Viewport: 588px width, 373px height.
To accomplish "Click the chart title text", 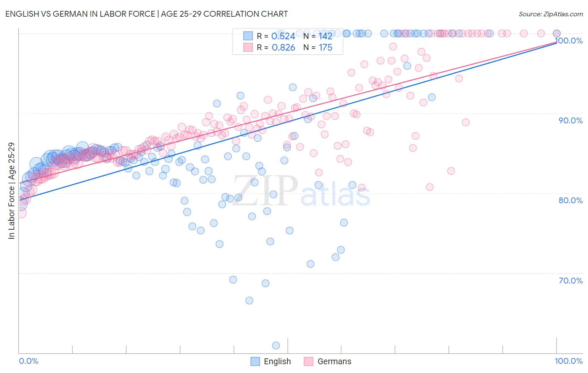I will click(x=146, y=14).
